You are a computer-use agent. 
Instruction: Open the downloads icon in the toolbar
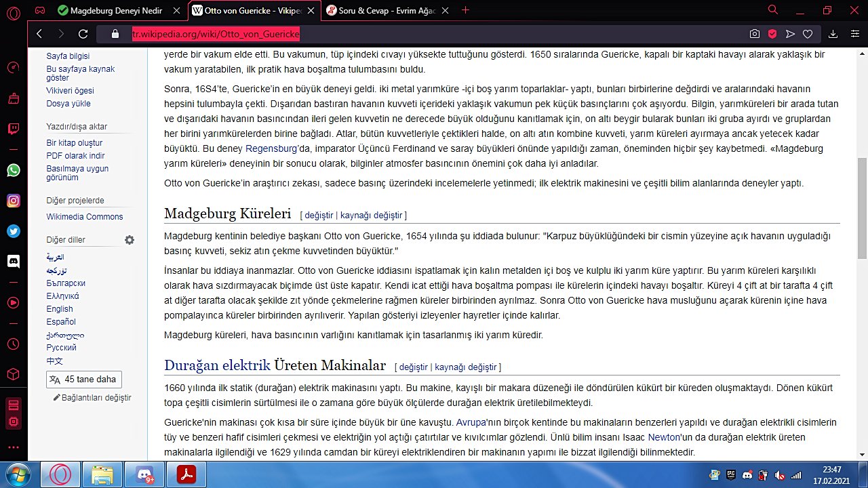[x=833, y=34]
